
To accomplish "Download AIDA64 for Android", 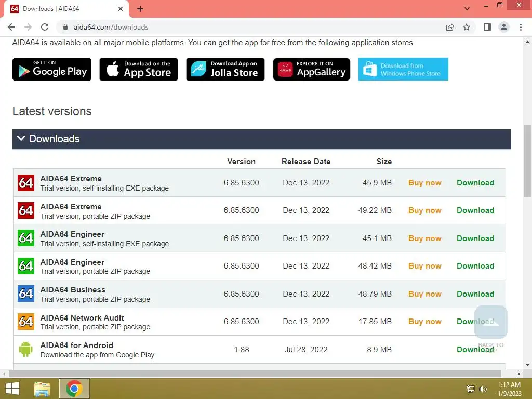I will [475, 350].
